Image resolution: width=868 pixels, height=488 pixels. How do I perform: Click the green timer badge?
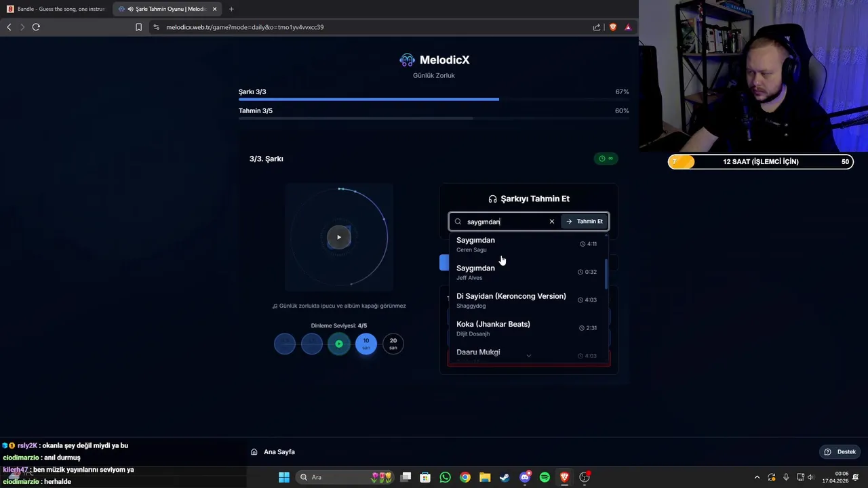point(606,159)
